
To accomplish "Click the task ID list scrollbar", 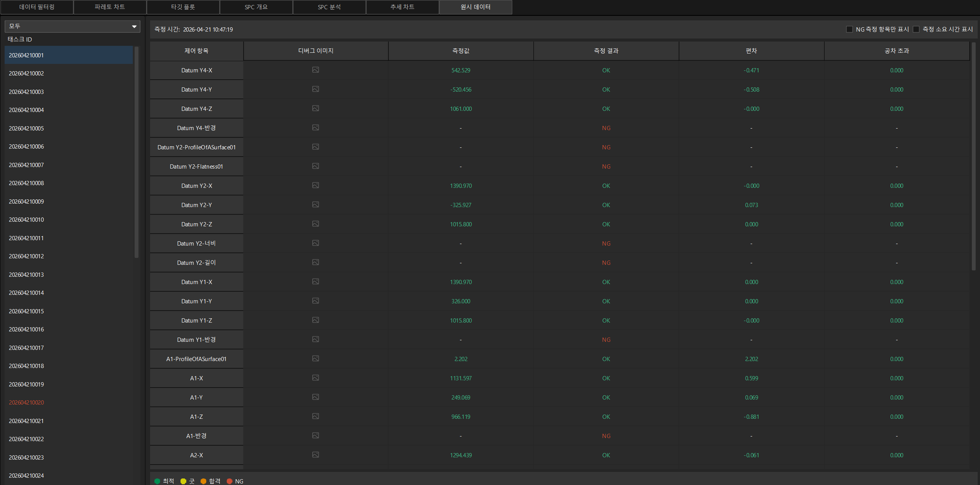I will 136,152.
